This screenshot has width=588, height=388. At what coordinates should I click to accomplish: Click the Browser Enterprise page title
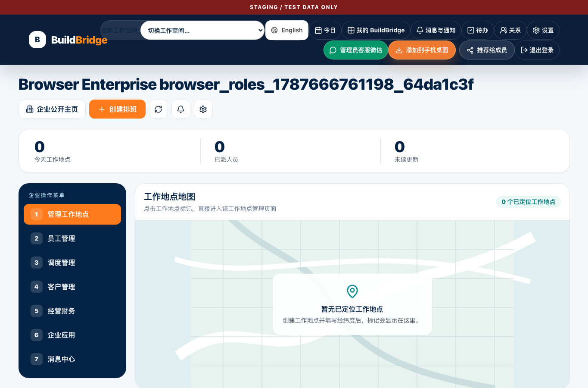246,84
